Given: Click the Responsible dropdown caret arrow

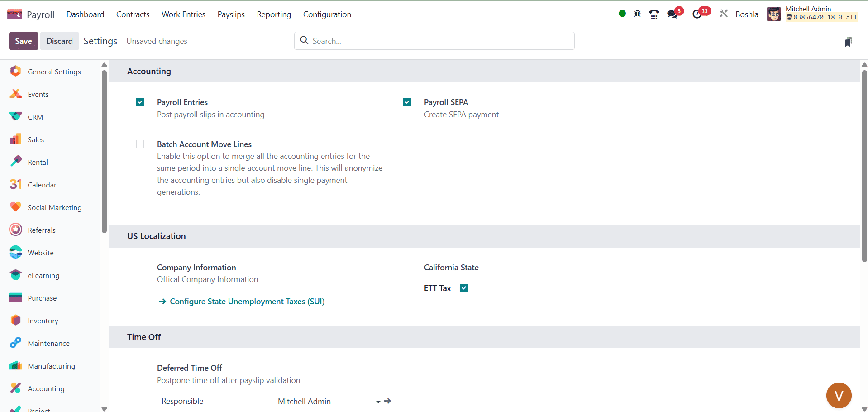Looking at the screenshot, I should pyautogui.click(x=378, y=402).
